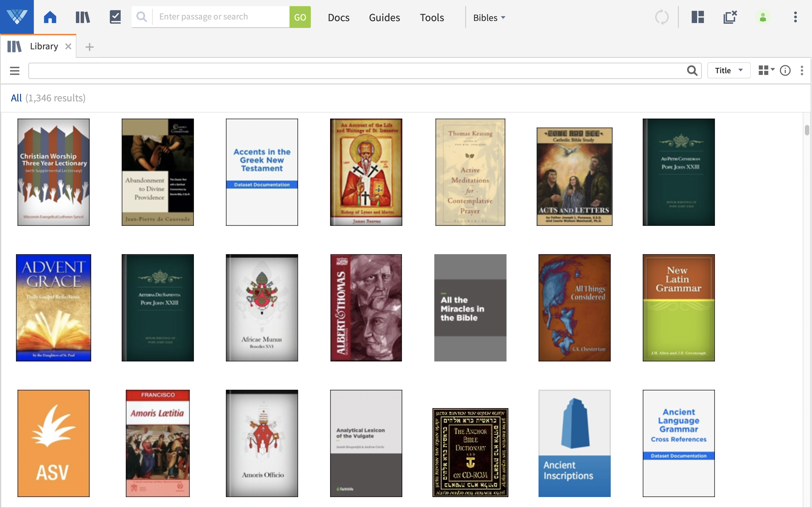This screenshot has height=508, width=812.
Task: Open the Albert & Thomas book
Action: point(366,308)
